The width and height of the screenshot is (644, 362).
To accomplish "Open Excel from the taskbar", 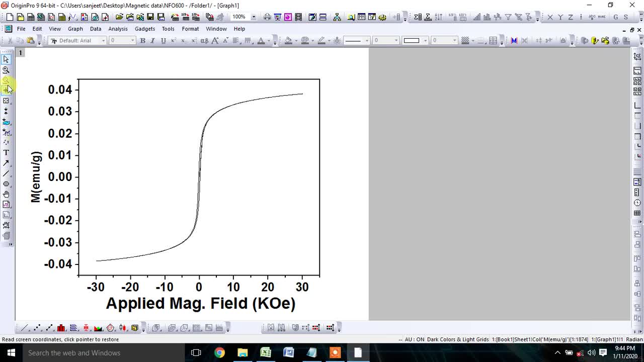I will [x=266, y=353].
